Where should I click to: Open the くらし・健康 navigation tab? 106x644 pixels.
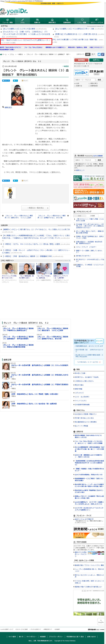[82, 21]
